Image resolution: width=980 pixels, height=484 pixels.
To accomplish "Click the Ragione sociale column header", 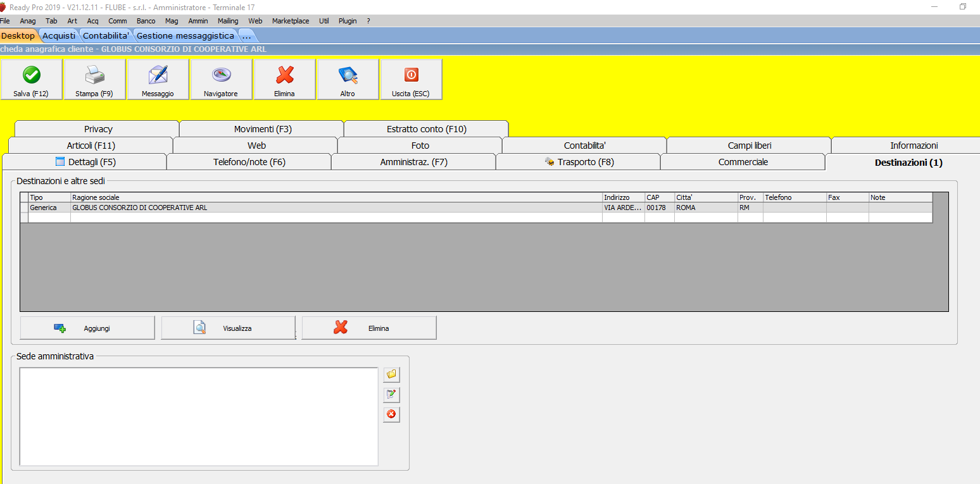I will point(336,197).
